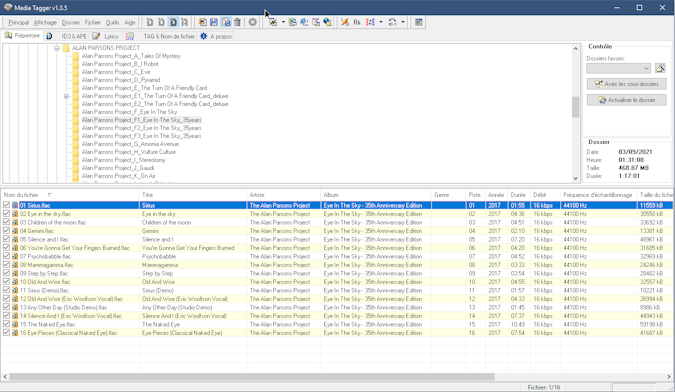Click the folder icon of Alan Parsons Project_C_Eve
This screenshot has height=392, width=675.
[x=76, y=72]
